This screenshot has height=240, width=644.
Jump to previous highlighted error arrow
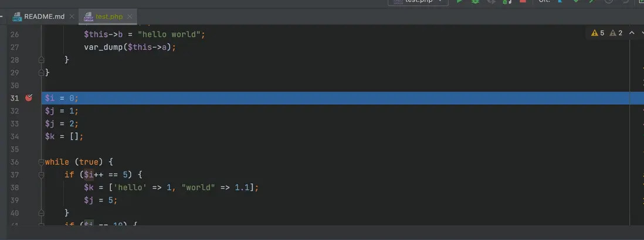coord(632,33)
